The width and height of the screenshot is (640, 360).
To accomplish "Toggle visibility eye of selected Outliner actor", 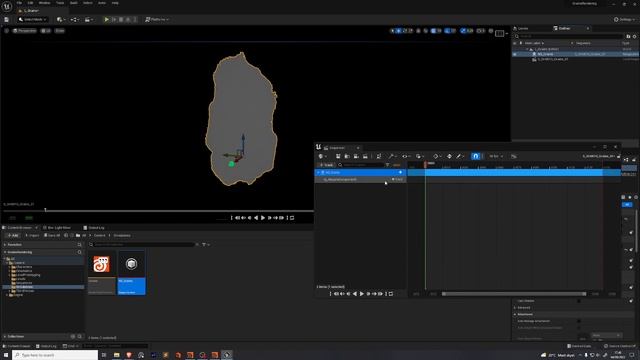I will tap(515, 54).
